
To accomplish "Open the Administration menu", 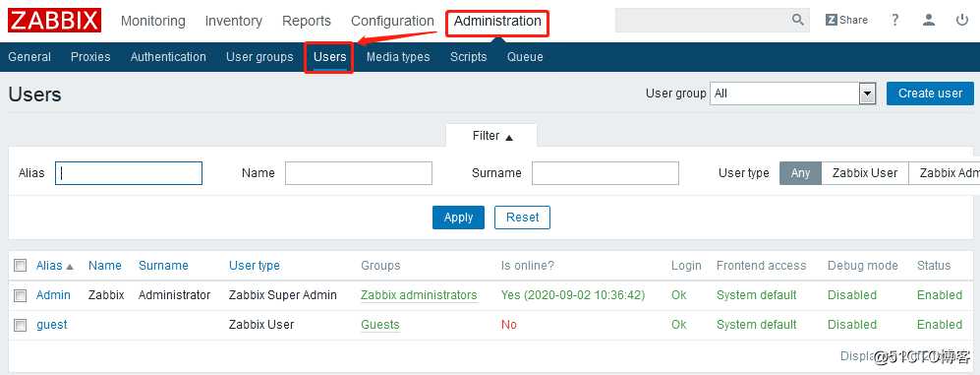I will [497, 21].
